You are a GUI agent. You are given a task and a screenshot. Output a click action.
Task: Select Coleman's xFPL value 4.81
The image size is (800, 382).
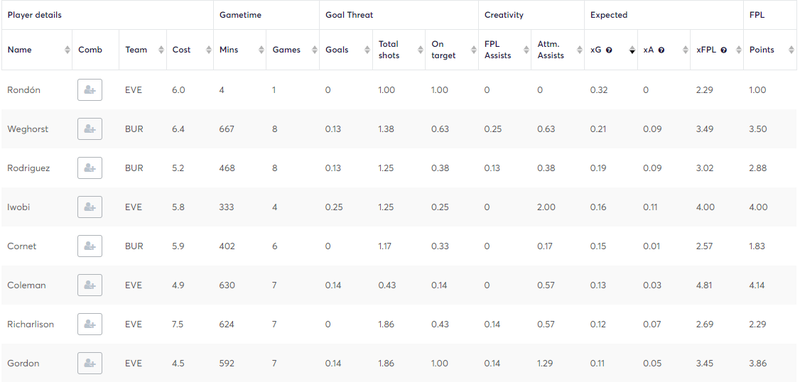pyautogui.click(x=704, y=285)
